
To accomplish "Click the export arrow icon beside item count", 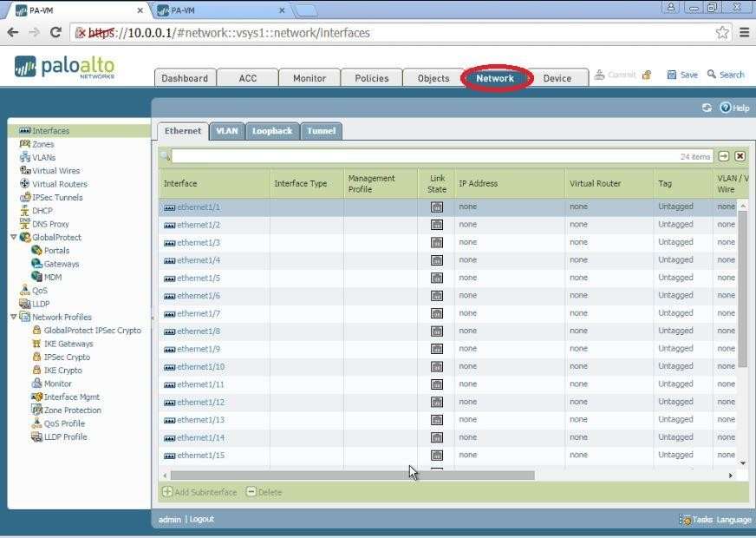I will tap(724, 156).
